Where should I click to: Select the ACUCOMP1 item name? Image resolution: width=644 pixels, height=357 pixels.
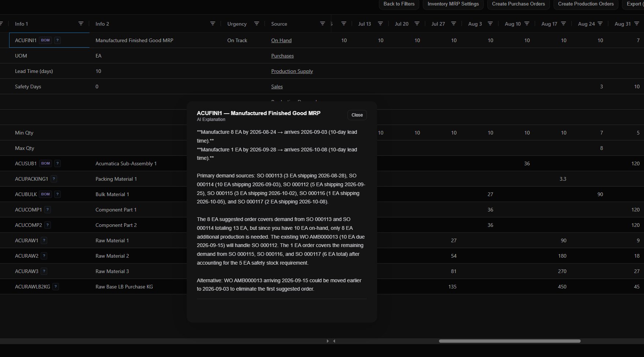click(x=28, y=210)
